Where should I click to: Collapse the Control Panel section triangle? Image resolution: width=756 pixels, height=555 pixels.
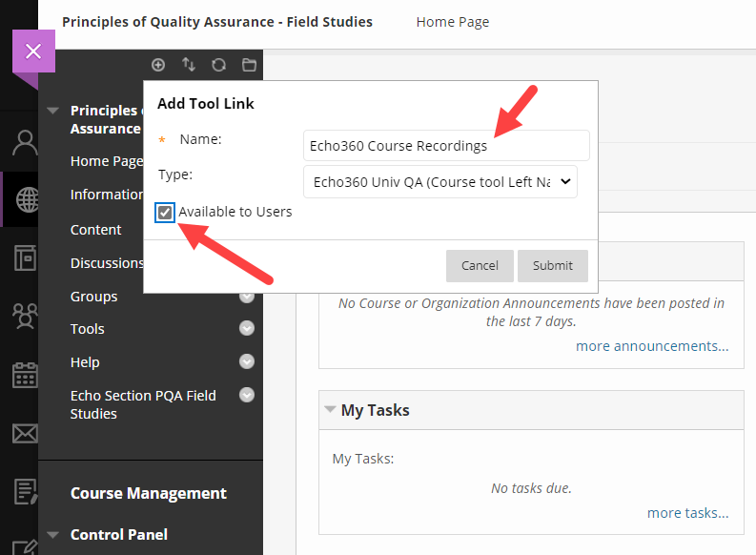[x=53, y=535]
